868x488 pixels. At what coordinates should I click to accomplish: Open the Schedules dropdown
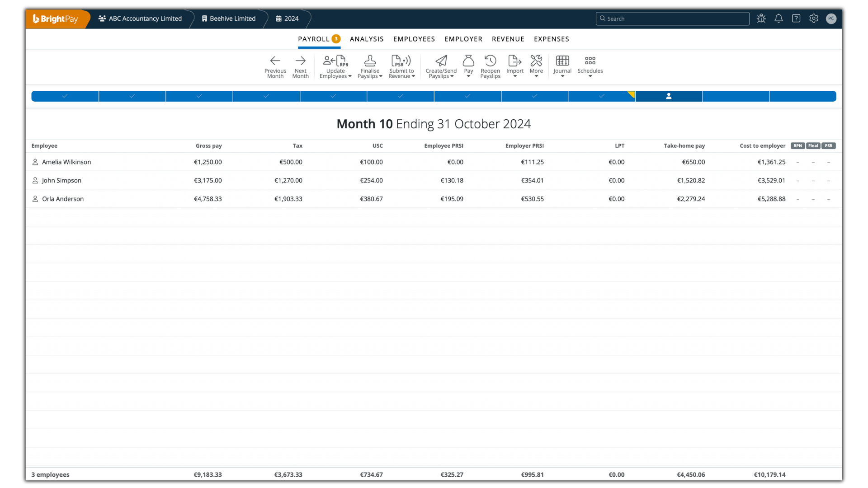(x=590, y=66)
